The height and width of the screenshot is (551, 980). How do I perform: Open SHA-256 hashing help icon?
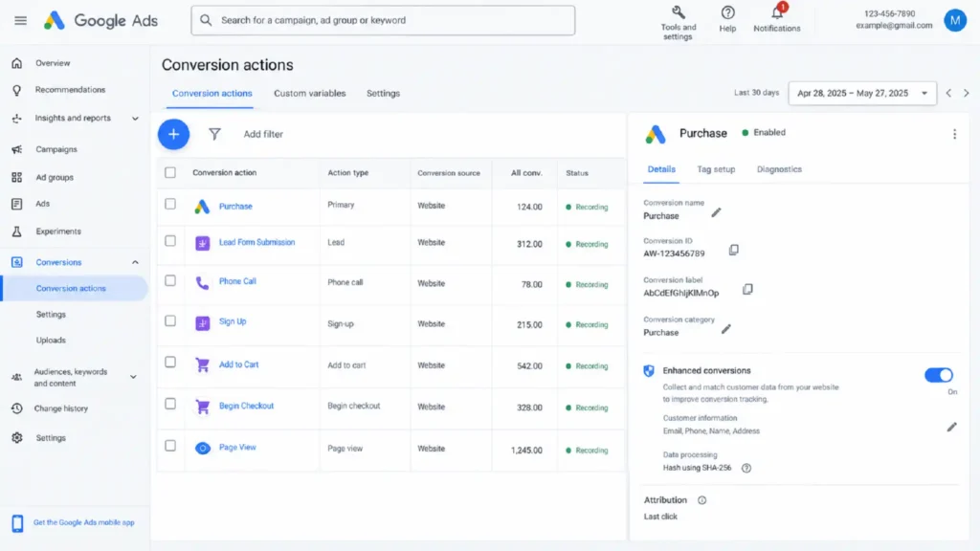point(746,468)
